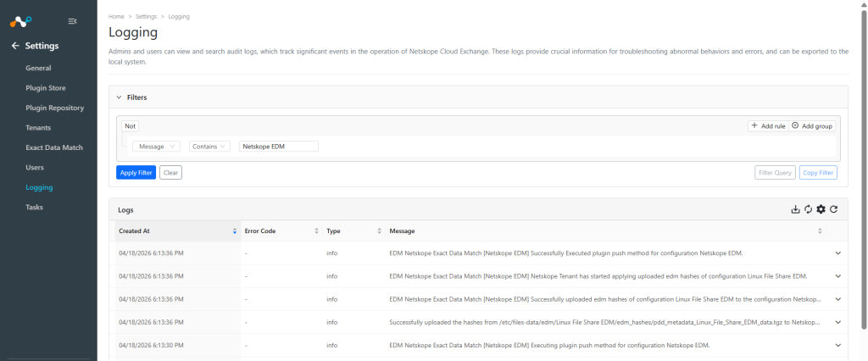
Task: Click the Add rule button
Action: pos(768,126)
